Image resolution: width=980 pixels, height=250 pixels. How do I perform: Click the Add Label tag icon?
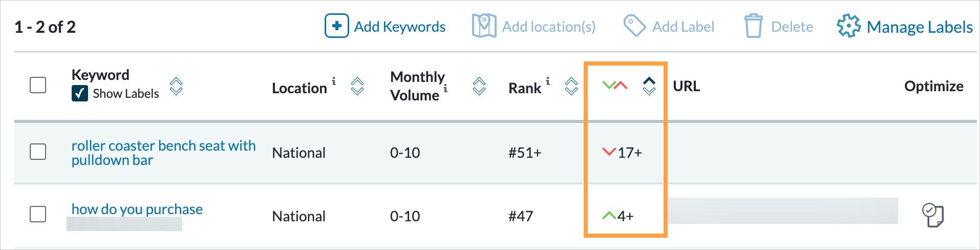pos(634,26)
